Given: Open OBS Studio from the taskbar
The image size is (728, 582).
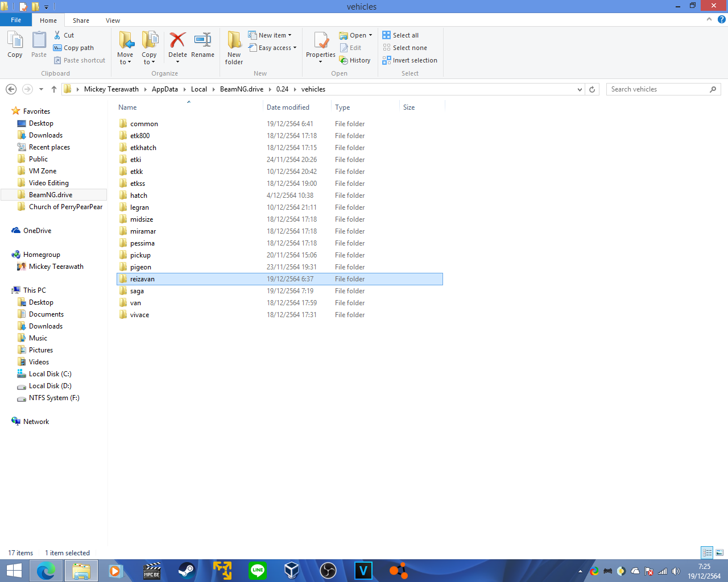Looking at the screenshot, I should coord(328,570).
